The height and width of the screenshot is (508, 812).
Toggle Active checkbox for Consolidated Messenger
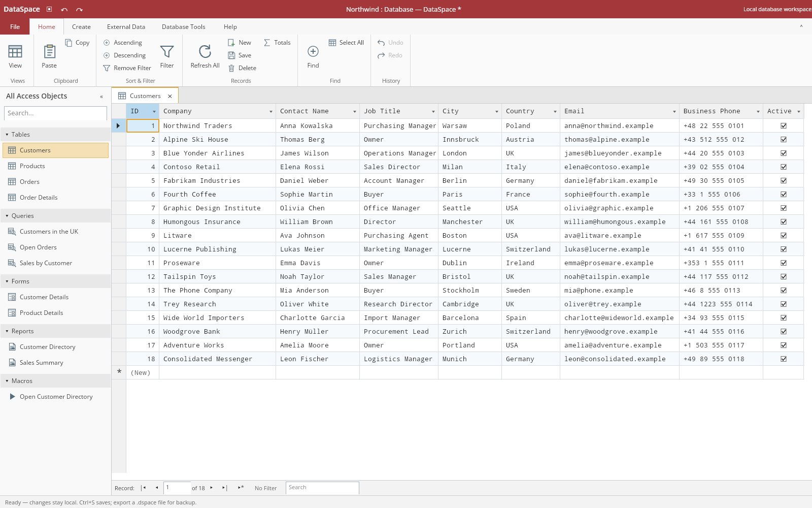point(784,359)
